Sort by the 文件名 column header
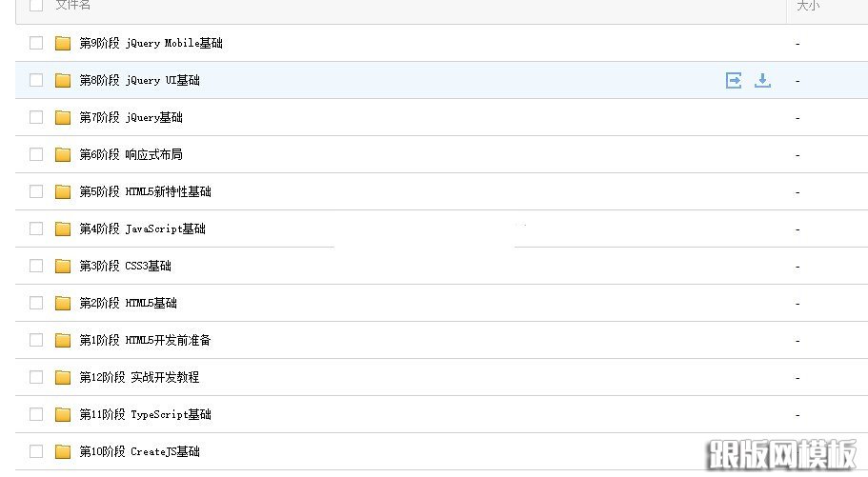Viewport: 868px width, 477px height. click(x=73, y=6)
